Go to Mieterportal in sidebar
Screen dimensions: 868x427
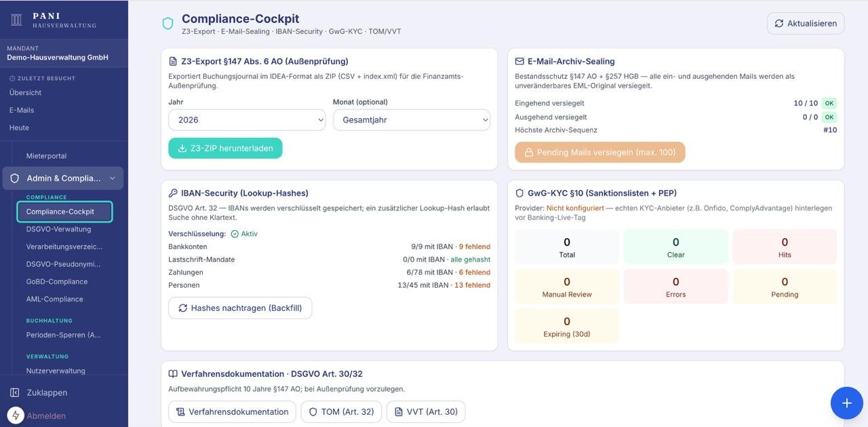pos(46,155)
